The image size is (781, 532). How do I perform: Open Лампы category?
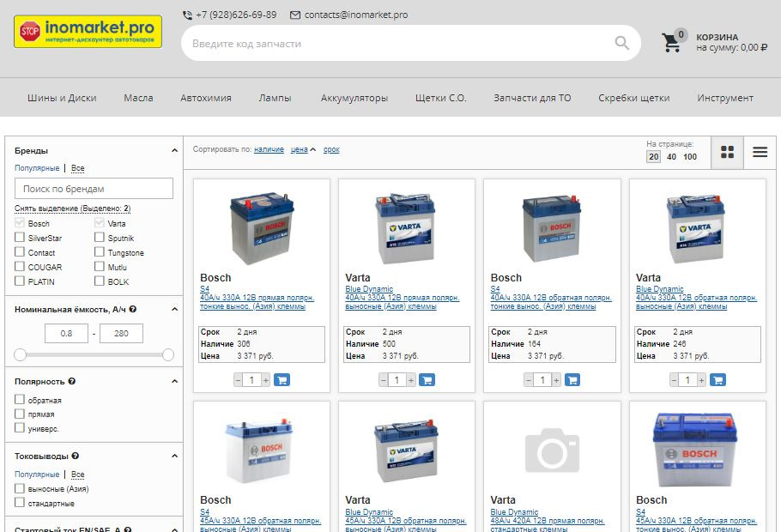(x=275, y=98)
